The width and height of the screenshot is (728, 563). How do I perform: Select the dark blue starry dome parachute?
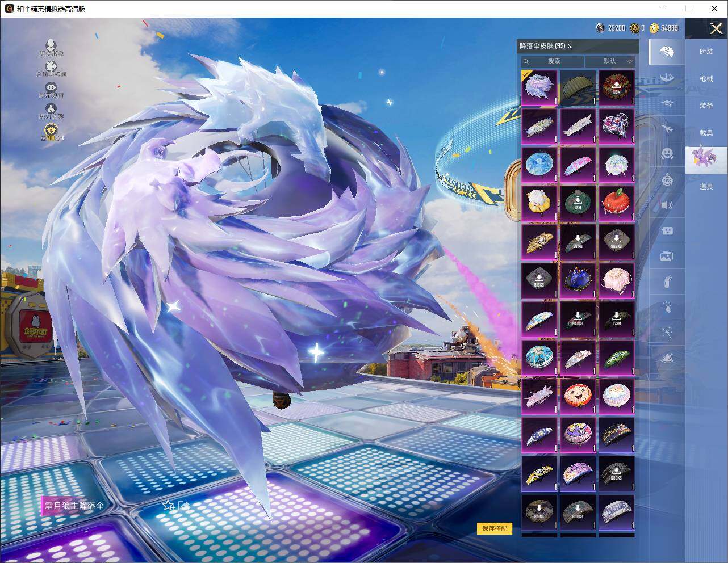[x=578, y=281]
